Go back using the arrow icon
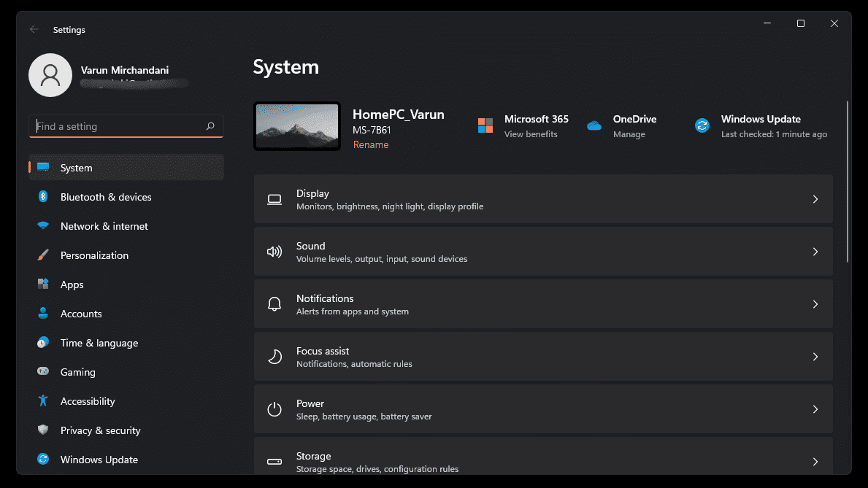This screenshot has width=868, height=488. [34, 29]
